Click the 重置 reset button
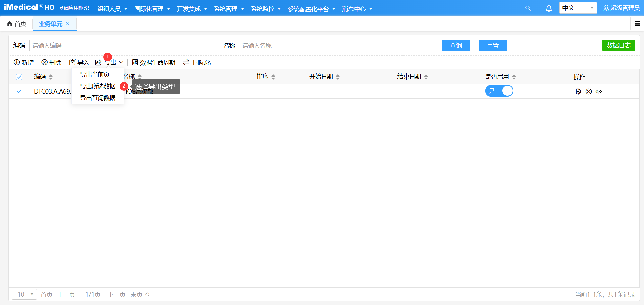The width and height of the screenshot is (644, 305). click(x=493, y=45)
